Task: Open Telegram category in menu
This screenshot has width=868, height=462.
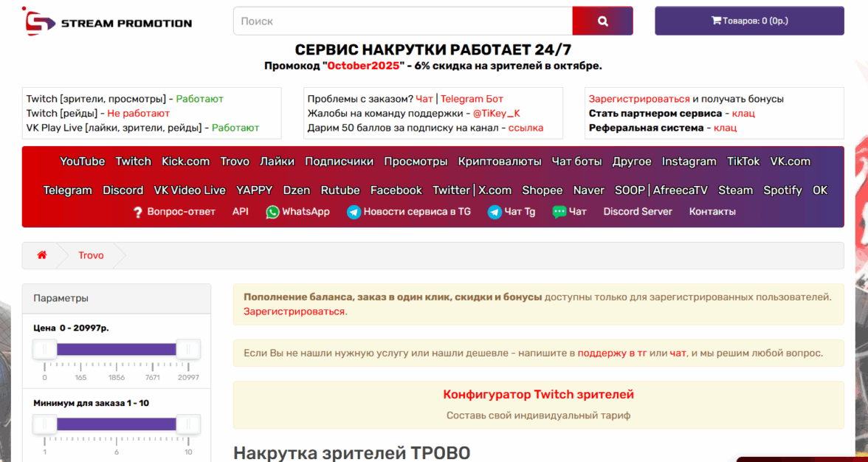Action: point(68,190)
